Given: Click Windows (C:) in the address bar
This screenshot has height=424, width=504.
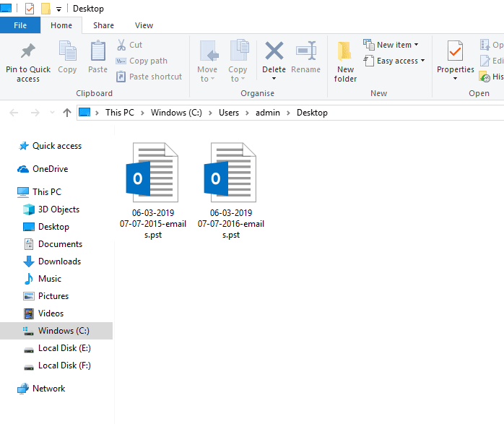Looking at the screenshot, I should [176, 113].
